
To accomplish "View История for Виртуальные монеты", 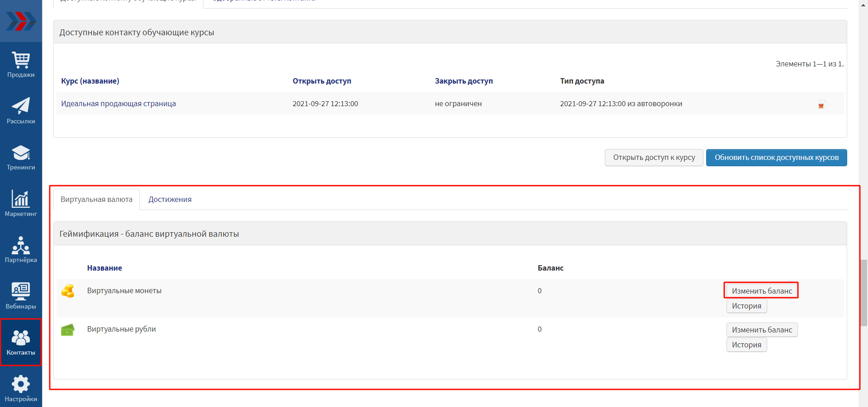I will [746, 306].
